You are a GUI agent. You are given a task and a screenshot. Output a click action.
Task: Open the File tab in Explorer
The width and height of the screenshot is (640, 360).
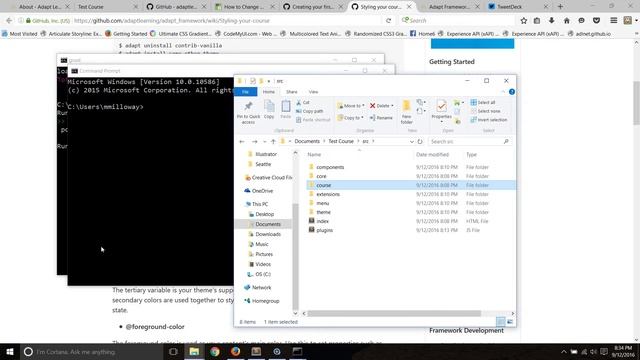tap(245, 92)
